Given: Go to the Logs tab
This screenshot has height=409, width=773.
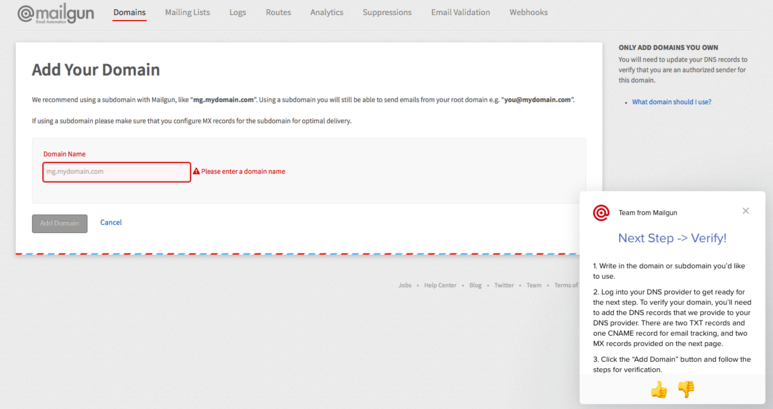Looking at the screenshot, I should tap(238, 12).
